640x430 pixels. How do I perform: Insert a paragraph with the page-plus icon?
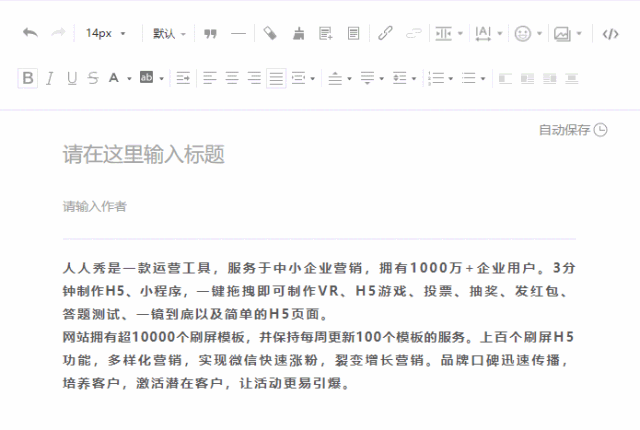(x=326, y=33)
